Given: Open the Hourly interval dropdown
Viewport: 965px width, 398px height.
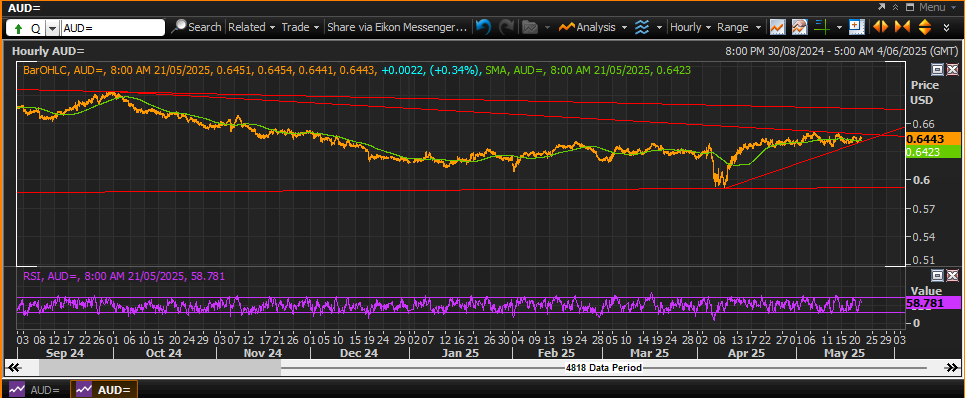Looking at the screenshot, I should coord(691,27).
